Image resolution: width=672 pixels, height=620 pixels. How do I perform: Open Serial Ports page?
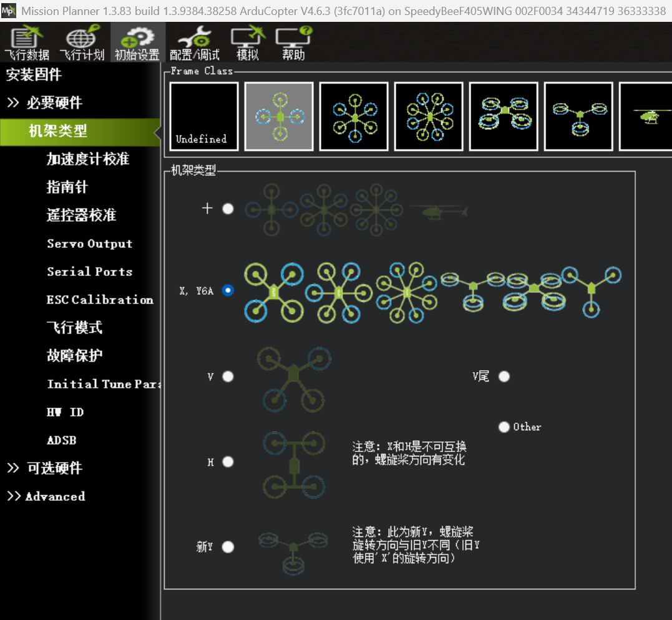coord(90,272)
